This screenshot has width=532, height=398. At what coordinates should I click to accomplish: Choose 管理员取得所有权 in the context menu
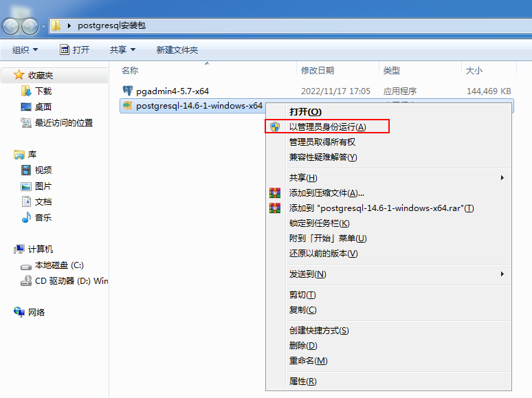coord(322,142)
